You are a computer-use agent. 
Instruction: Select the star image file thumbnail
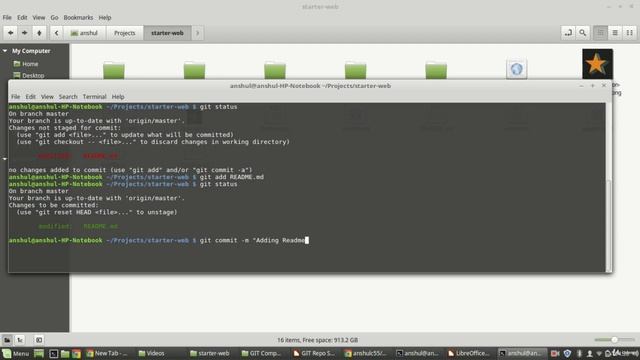pos(597,64)
